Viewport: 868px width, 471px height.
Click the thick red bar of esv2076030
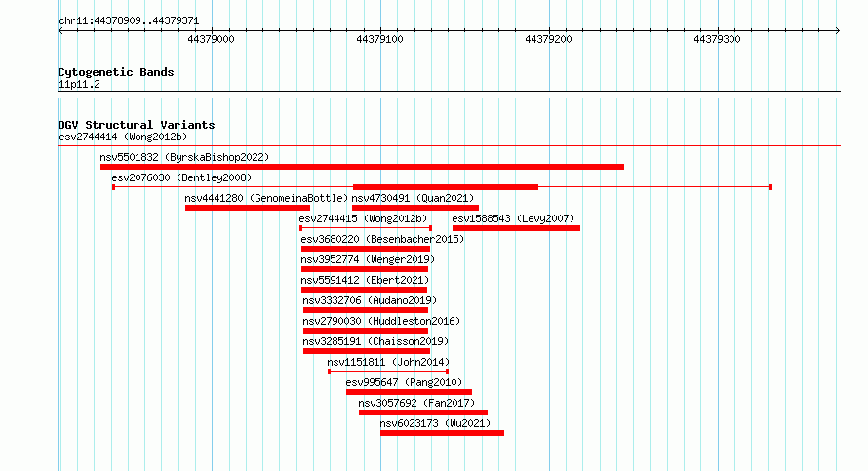pos(446,187)
